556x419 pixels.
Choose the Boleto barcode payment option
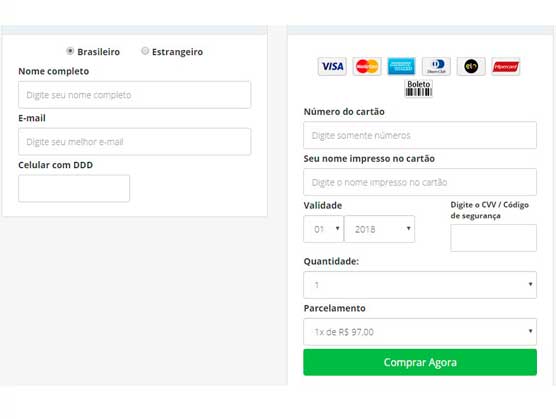[418, 88]
